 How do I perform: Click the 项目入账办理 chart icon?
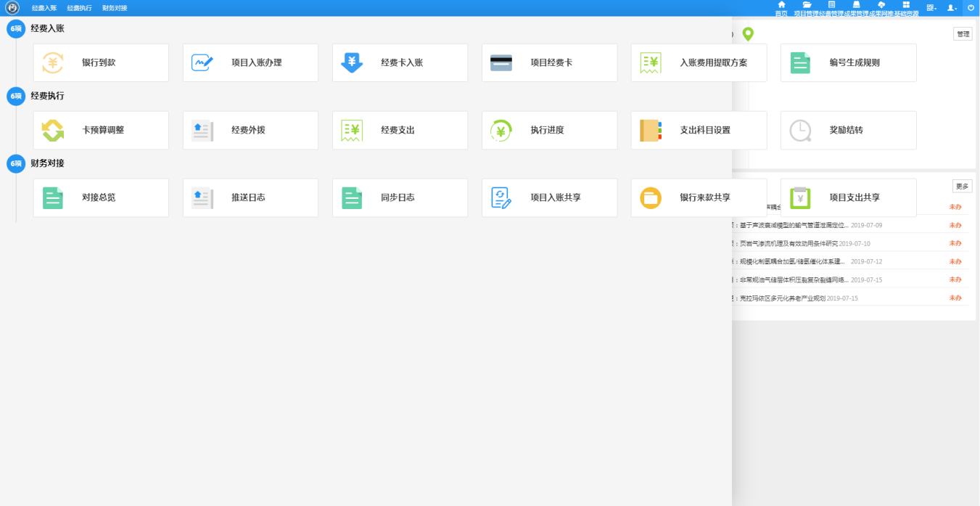tap(202, 62)
